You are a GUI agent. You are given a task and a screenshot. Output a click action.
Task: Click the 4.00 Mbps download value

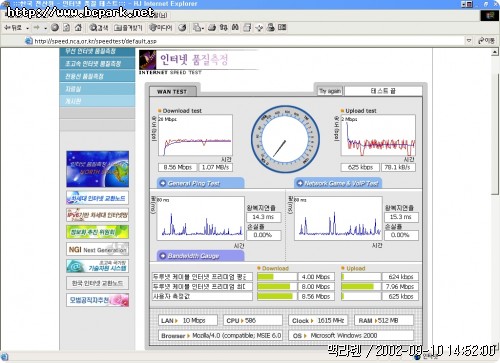coord(316,277)
